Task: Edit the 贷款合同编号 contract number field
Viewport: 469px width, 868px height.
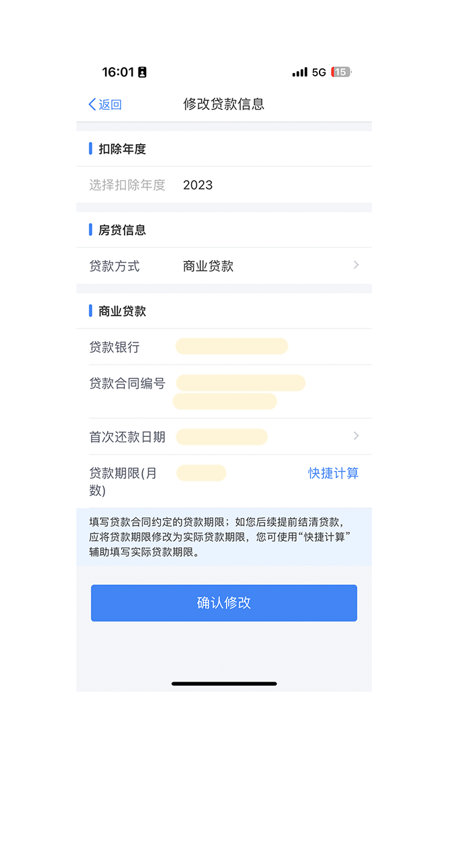Action: pos(239,392)
